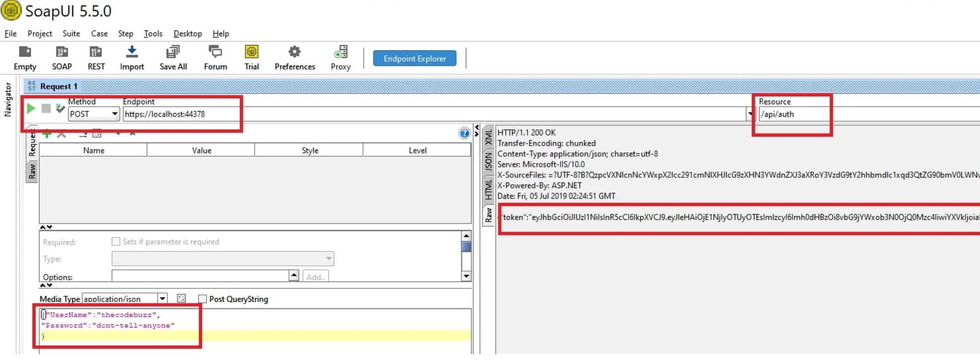
Task: Open the Tools menu
Action: 153,34
